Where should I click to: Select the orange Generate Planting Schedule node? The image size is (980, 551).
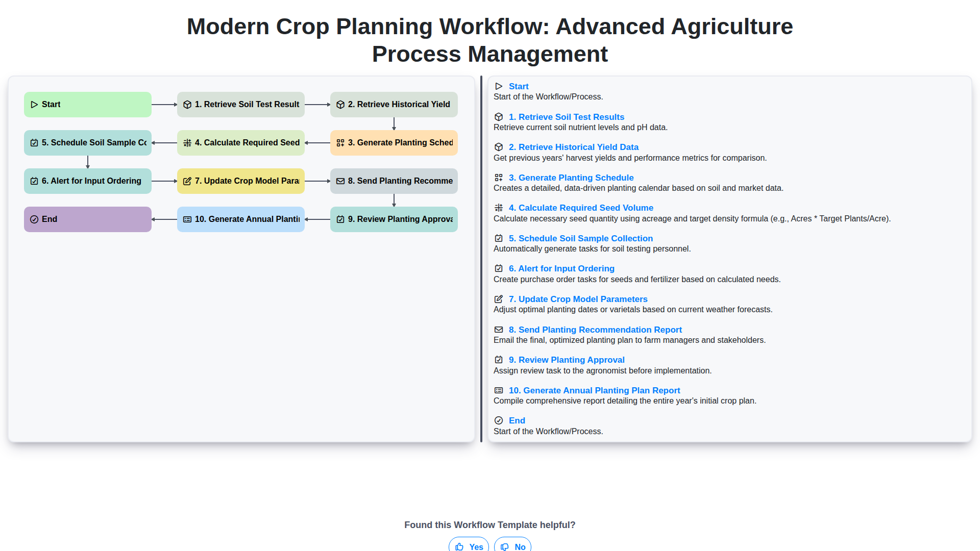(394, 143)
